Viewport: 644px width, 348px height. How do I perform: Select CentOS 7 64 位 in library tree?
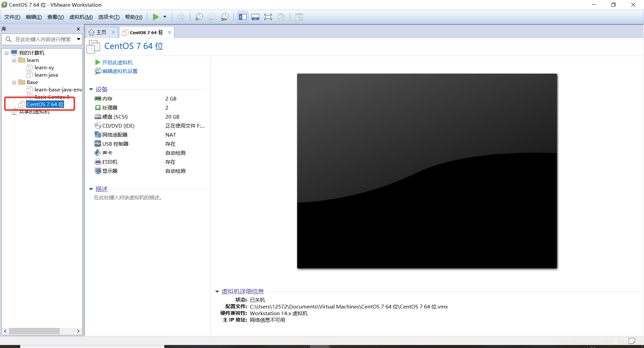[45, 105]
